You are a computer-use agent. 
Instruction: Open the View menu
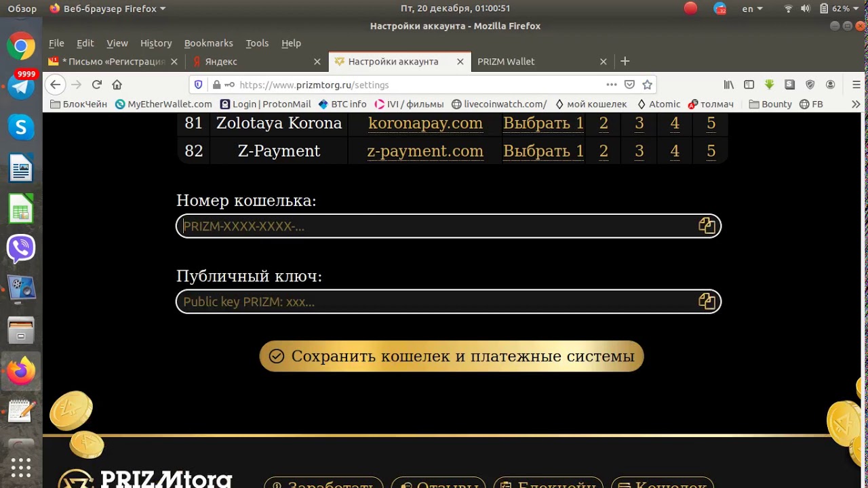pos(117,43)
